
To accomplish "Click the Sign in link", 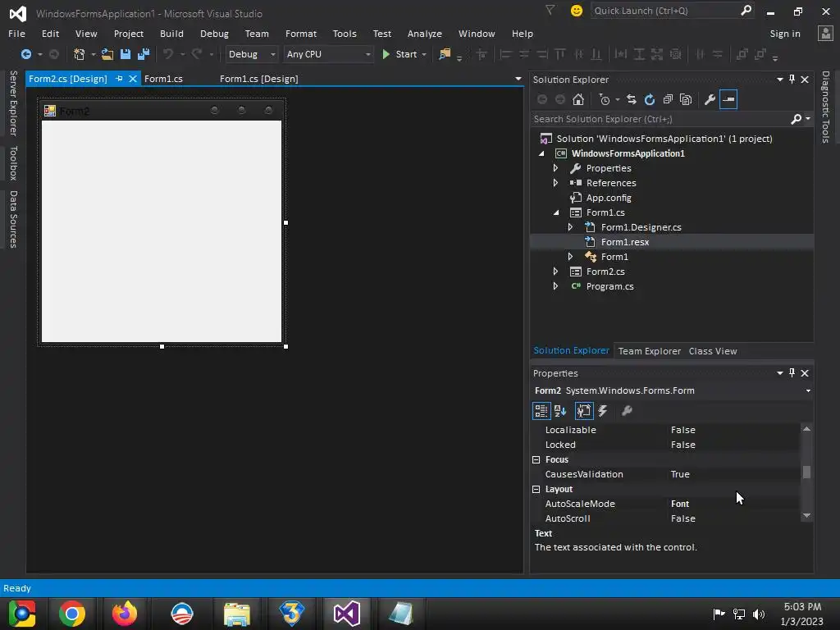I will coord(785,34).
